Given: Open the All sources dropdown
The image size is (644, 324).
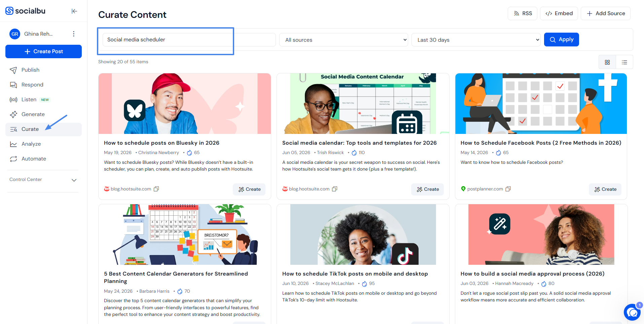Looking at the screenshot, I should pyautogui.click(x=344, y=40).
